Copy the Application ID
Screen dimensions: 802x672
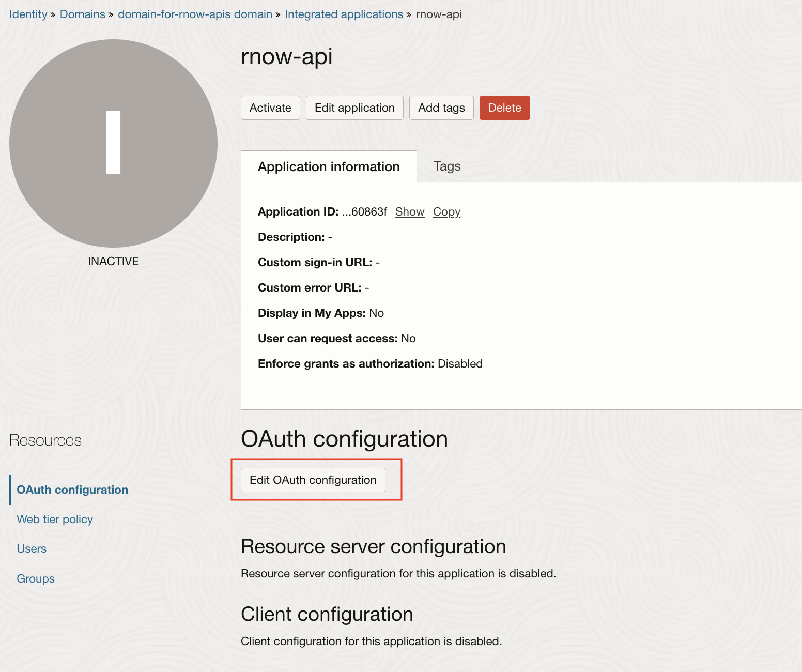tap(446, 212)
